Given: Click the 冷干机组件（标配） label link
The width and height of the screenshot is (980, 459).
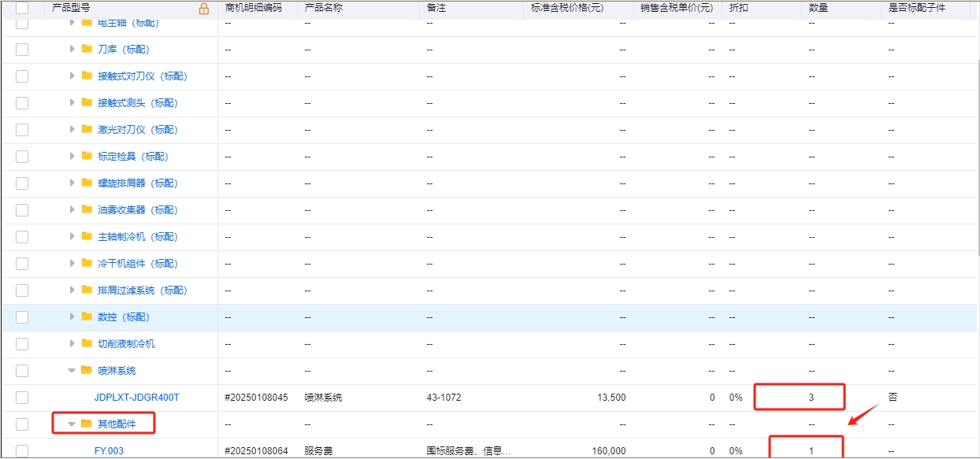Looking at the screenshot, I should point(138,264).
